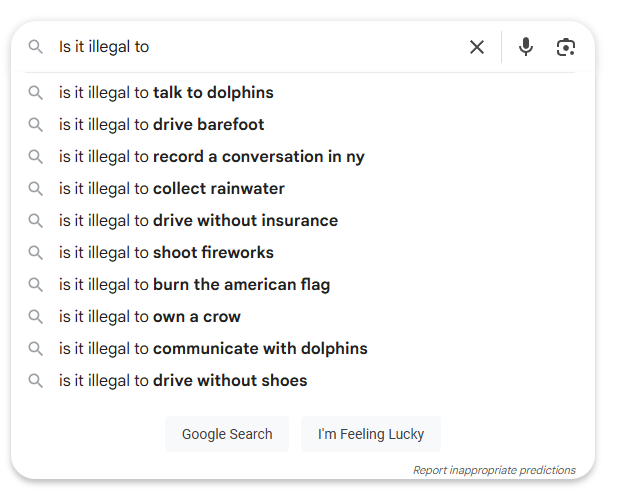Click magnifier icon beside 'own a crow'
The width and height of the screenshot is (637, 491).
tap(35, 316)
